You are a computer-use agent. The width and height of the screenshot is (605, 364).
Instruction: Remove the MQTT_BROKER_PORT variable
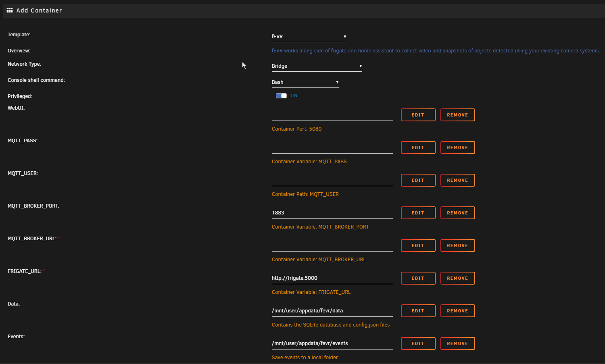tap(457, 212)
